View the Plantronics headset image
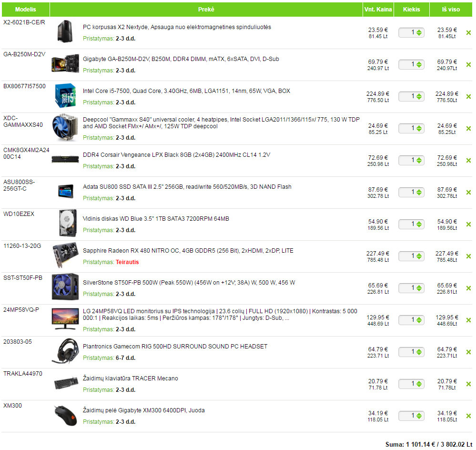 point(65,351)
